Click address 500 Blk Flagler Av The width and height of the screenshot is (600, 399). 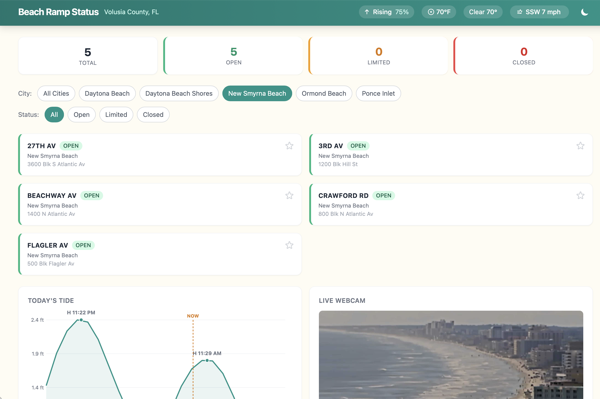pyautogui.click(x=51, y=264)
